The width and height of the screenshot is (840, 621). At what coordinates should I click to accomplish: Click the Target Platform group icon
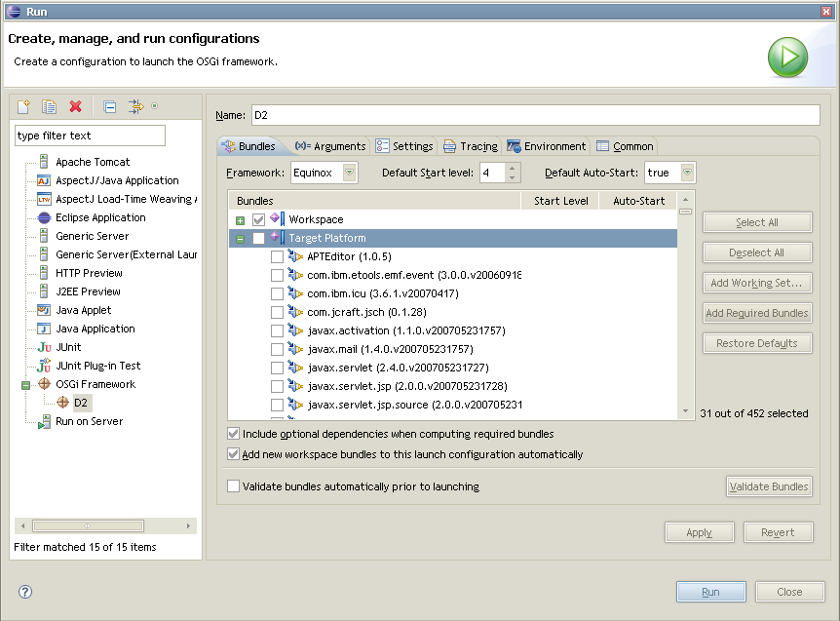coord(278,237)
